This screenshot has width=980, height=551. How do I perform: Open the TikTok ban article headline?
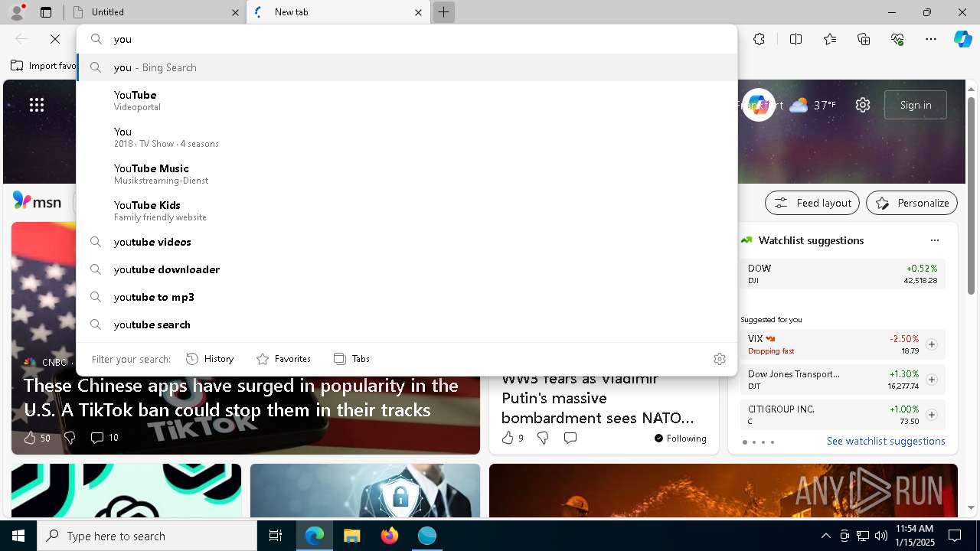coord(241,398)
